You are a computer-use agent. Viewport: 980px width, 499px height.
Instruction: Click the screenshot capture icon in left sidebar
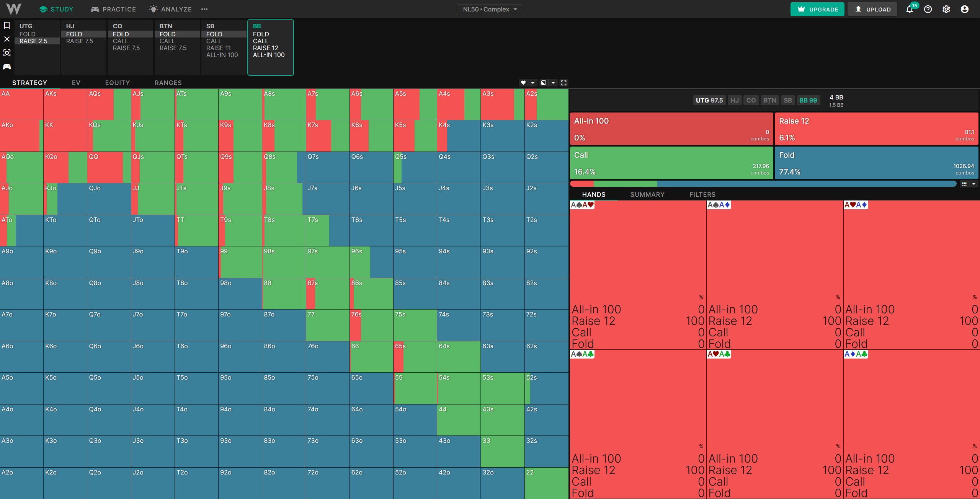[x=7, y=53]
